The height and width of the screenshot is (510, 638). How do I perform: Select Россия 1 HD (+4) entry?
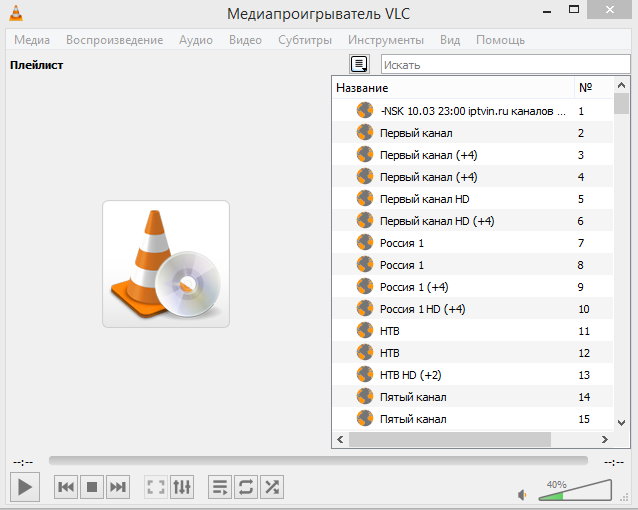click(473, 309)
